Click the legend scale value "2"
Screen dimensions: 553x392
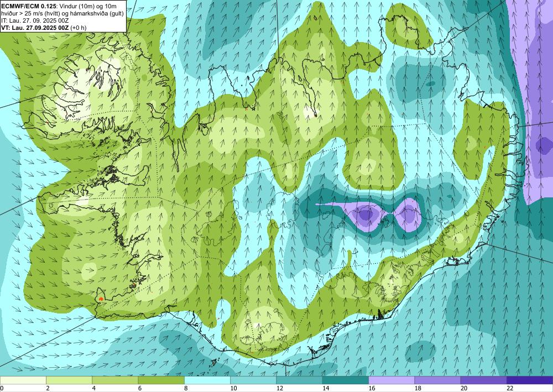[48, 388]
